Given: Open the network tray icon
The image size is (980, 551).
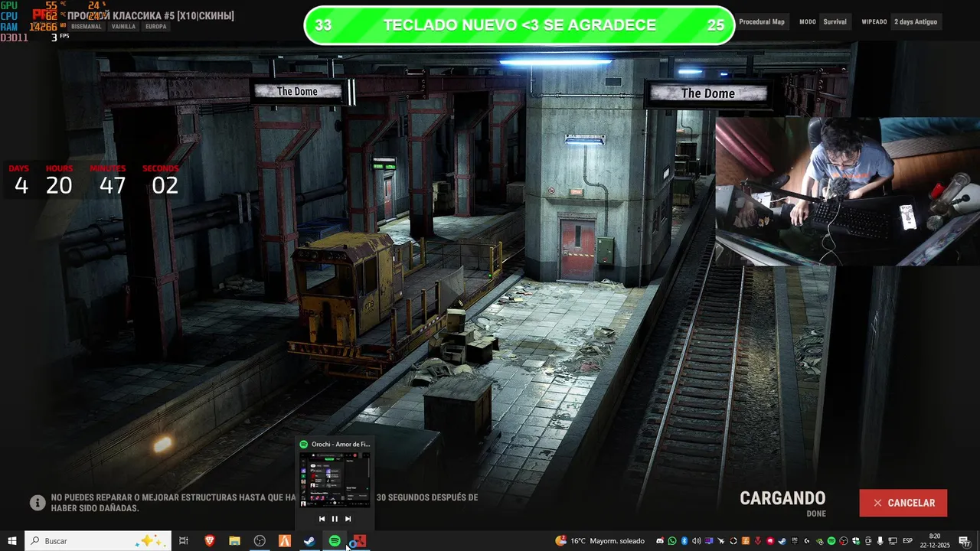Looking at the screenshot, I should pos(892,541).
